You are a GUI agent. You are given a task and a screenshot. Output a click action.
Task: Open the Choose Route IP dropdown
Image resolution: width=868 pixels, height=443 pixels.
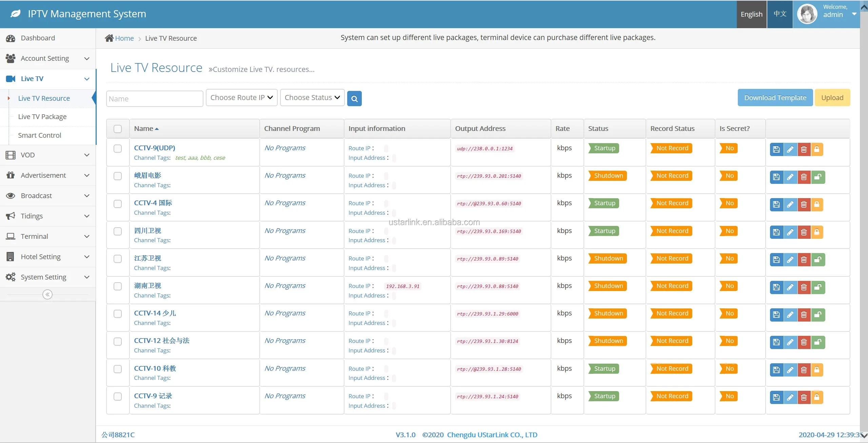241,98
